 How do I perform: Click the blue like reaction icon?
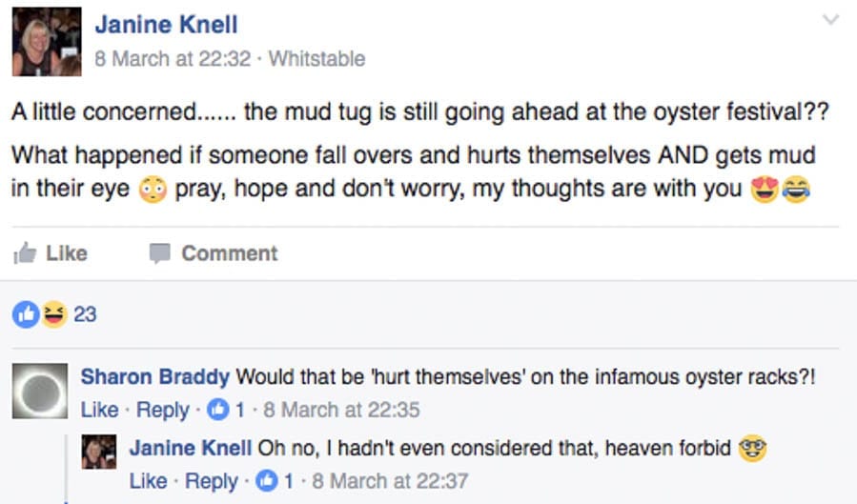pyautogui.click(x=28, y=313)
